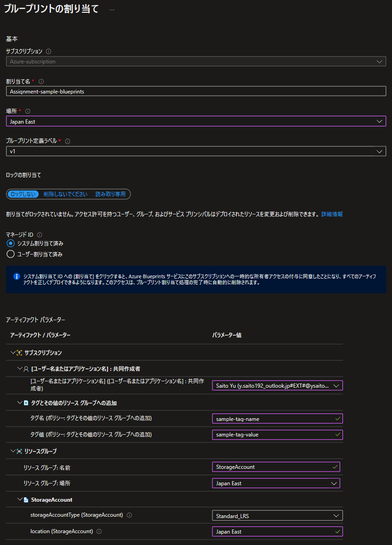Click the storageAccountType (StorageAccount) label
The width and height of the screenshot is (392, 545).
click(77, 515)
